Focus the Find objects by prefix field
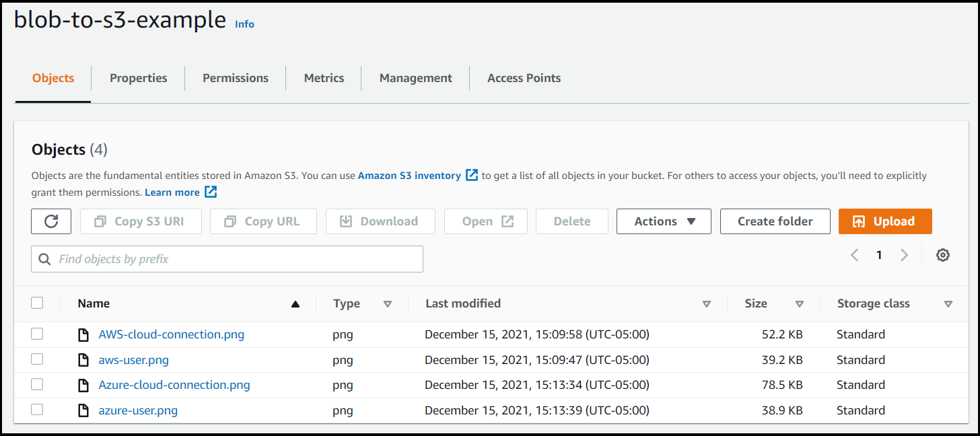 click(227, 259)
